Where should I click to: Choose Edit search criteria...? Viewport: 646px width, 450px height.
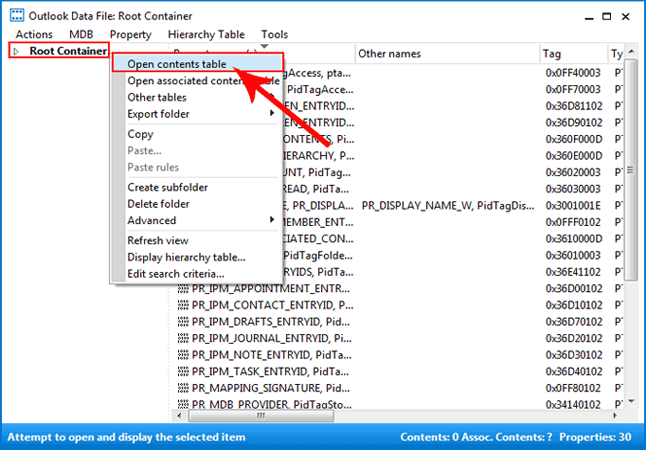pyautogui.click(x=197, y=274)
